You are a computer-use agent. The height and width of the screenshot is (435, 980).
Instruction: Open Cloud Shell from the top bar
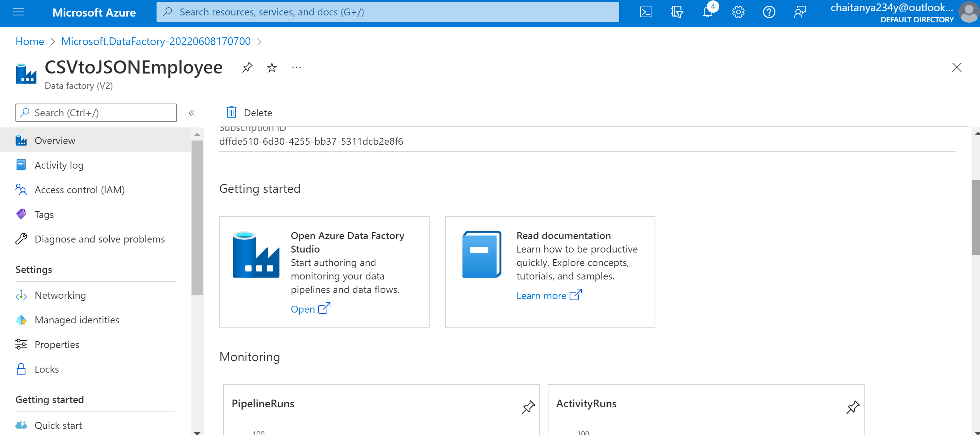[x=646, y=12]
